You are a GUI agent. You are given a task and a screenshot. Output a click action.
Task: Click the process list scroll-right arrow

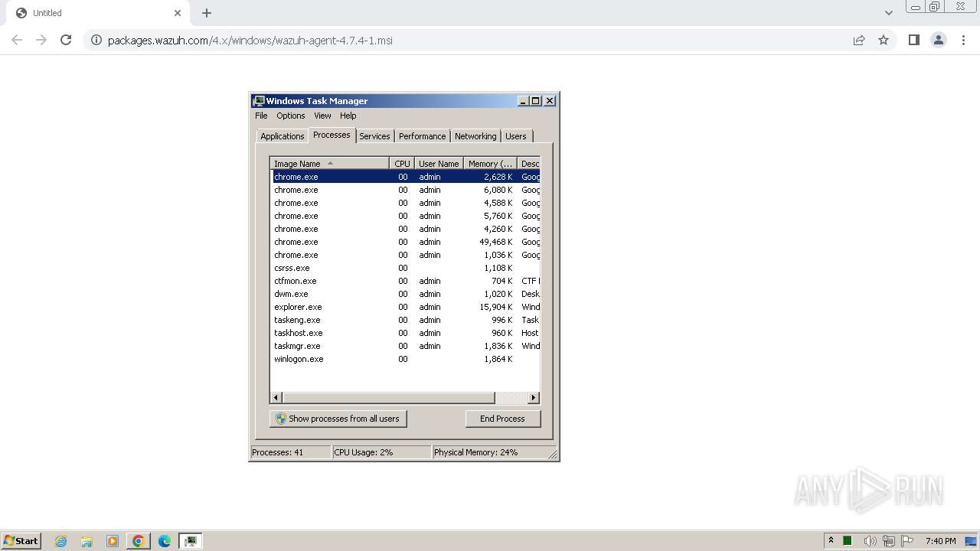pos(534,398)
